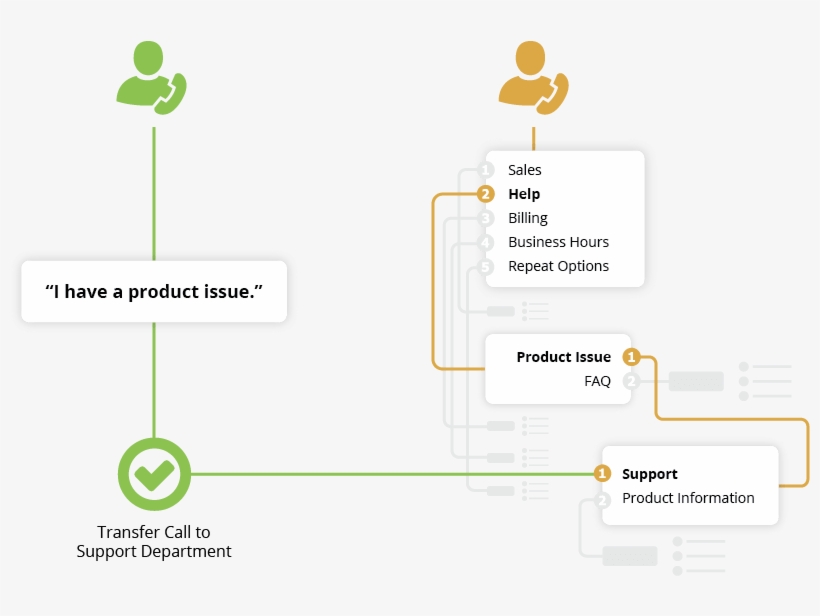Click the number 1 beside Support
820x616 pixels.
pyautogui.click(x=602, y=473)
